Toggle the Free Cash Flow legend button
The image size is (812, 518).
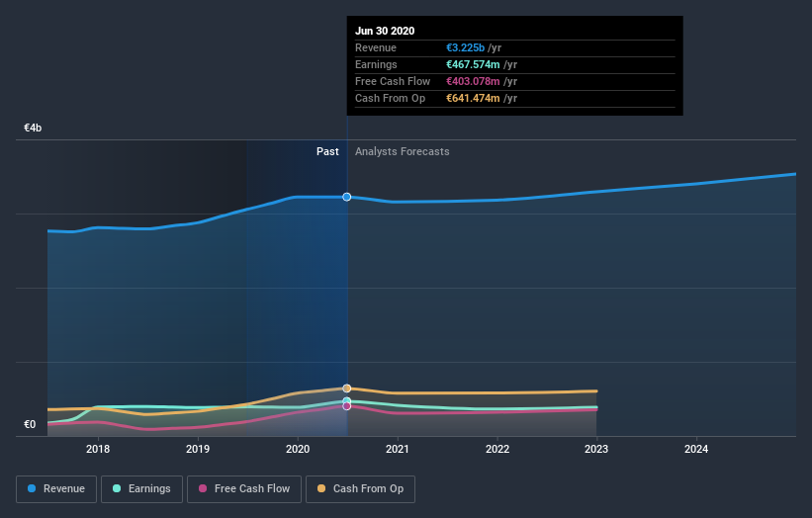point(244,489)
